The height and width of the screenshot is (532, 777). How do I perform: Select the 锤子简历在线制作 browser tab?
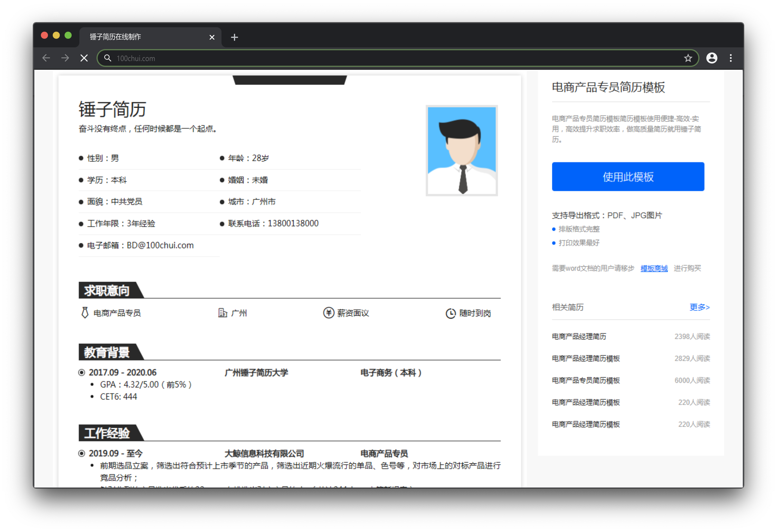point(150,37)
